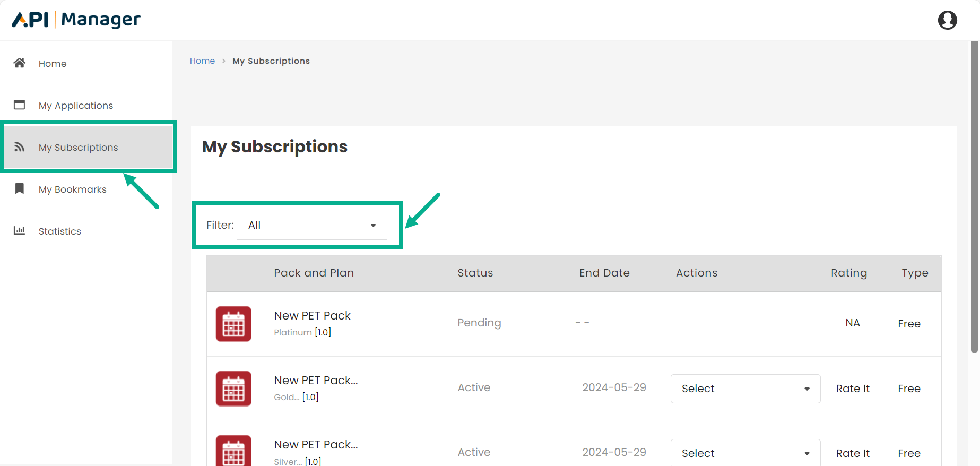The height and width of the screenshot is (466, 980).
Task: Click the calendar icon for Gold pack
Action: pyautogui.click(x=233, y=389)
